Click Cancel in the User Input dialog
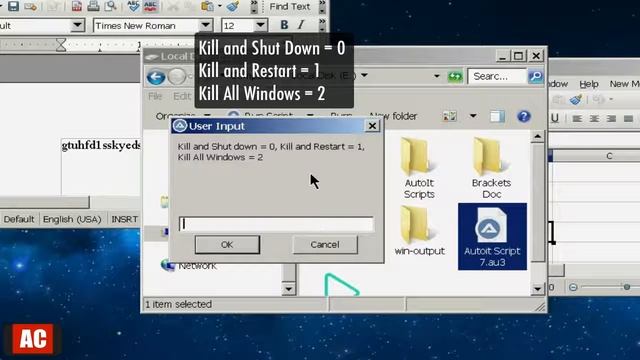 pyautogui.click(x=325, y=244)
